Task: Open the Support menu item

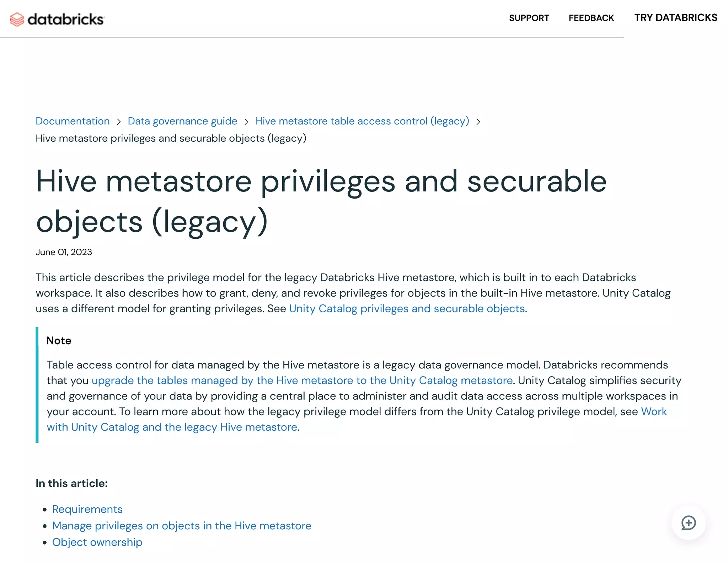Action: [529, 18]
